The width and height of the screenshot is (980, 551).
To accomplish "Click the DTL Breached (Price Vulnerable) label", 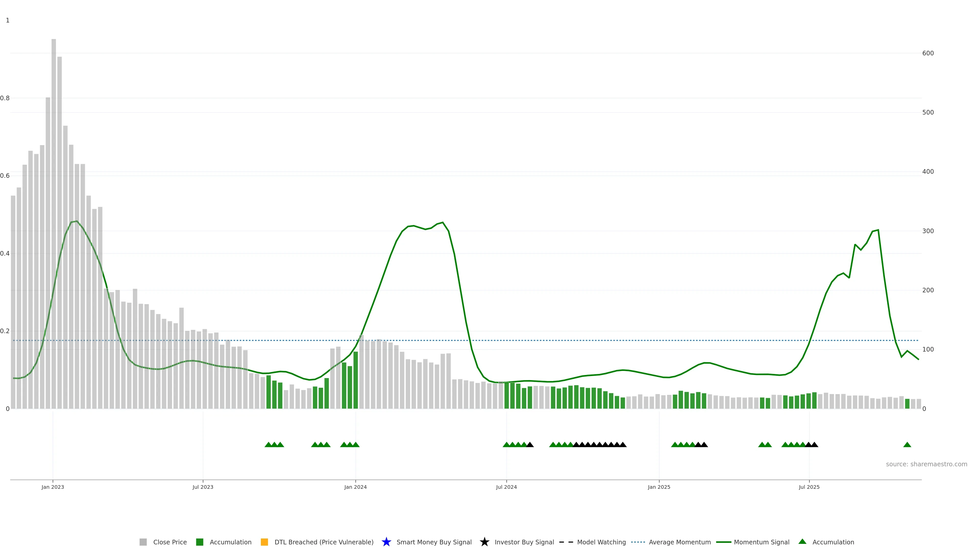I will click(324, 542).
